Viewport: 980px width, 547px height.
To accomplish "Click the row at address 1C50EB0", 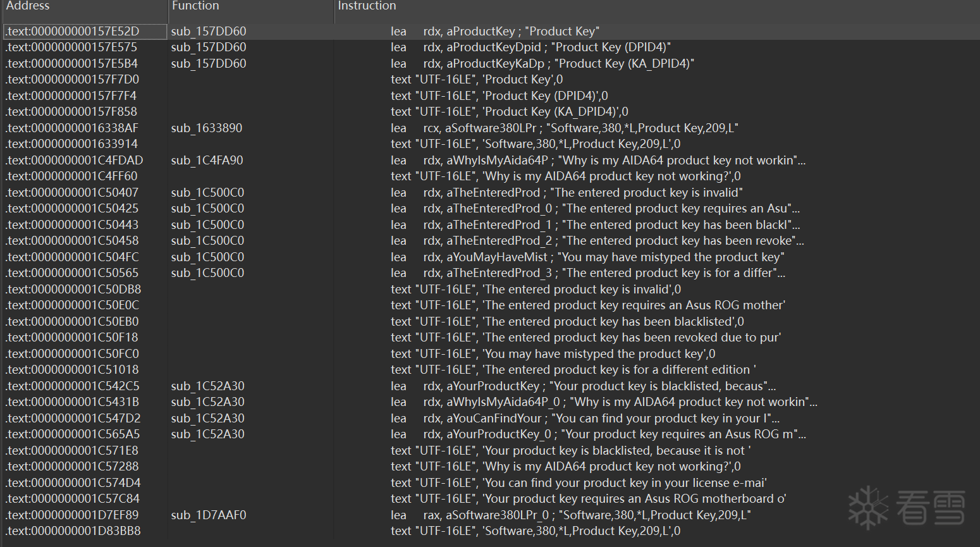I will [x=72, y=321].
